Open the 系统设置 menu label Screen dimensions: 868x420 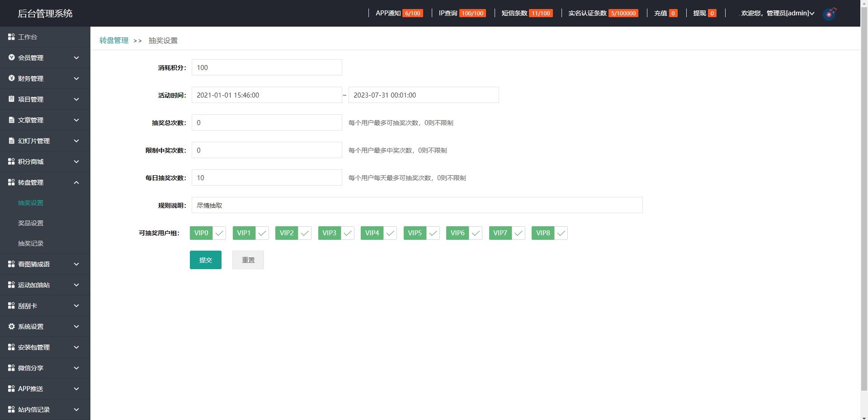coord(31,327)
